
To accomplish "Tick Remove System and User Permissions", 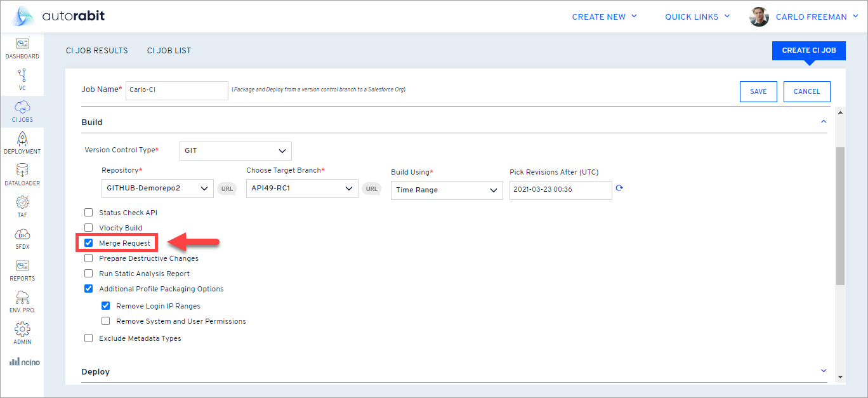I will point(106,321).
